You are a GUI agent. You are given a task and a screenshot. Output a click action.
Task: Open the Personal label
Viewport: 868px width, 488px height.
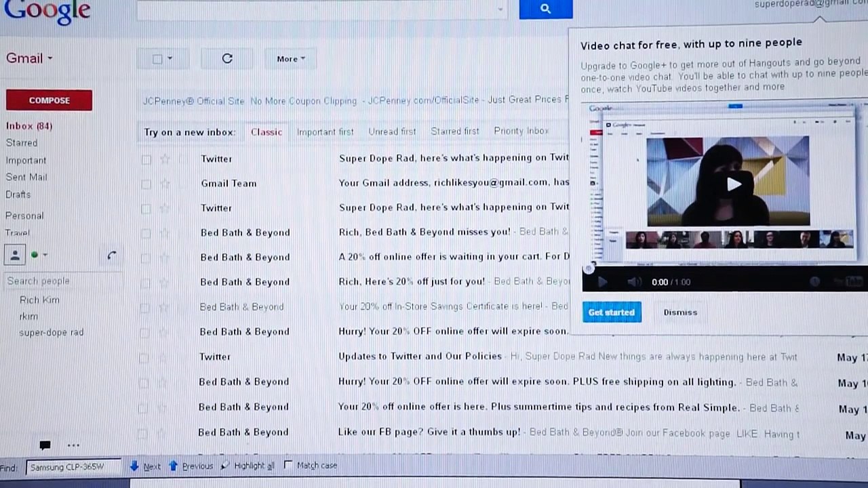[x=24, y=216]
